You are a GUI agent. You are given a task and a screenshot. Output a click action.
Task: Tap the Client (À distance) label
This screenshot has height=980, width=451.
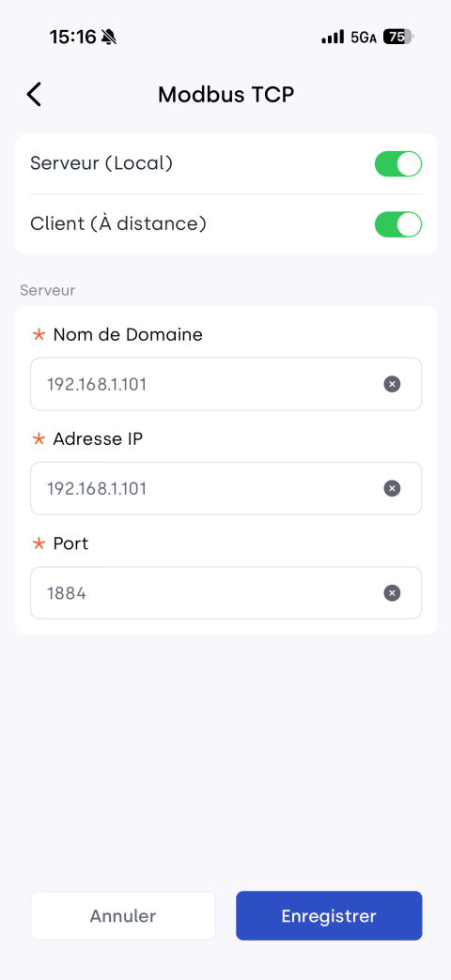[118, 223]
